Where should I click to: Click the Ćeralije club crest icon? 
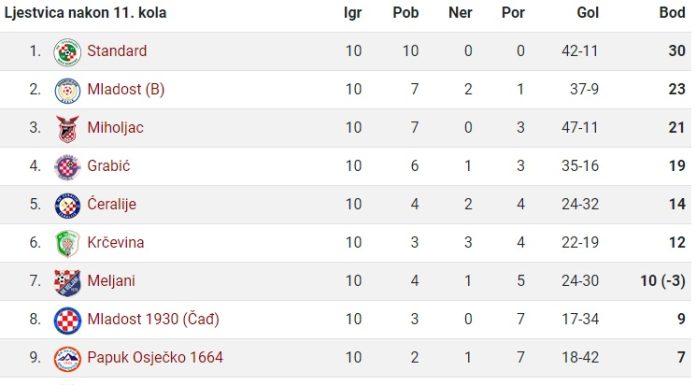(67, 206)
